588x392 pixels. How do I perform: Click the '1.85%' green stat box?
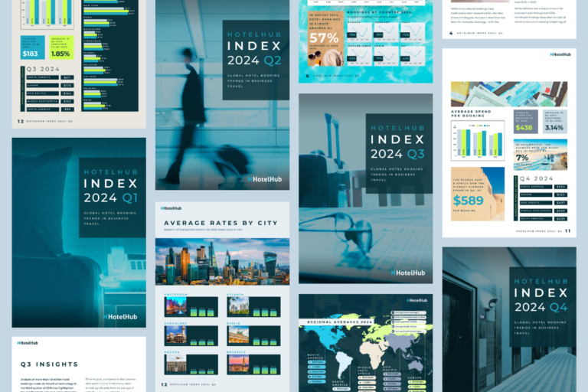tap(61, 47)
